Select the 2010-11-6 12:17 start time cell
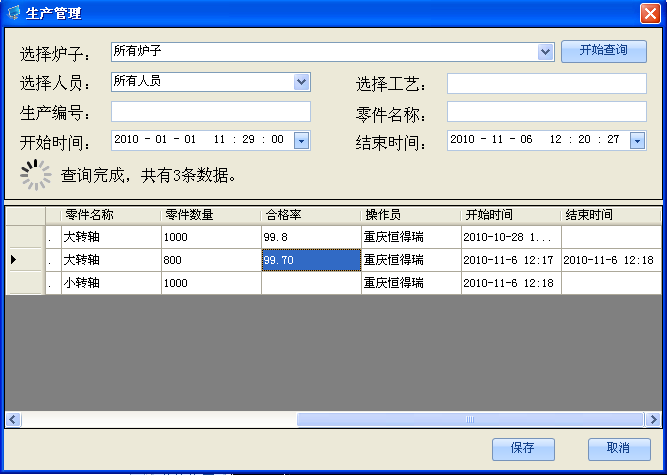The width and height of the screenshot is (667, 475). point(511,260)
